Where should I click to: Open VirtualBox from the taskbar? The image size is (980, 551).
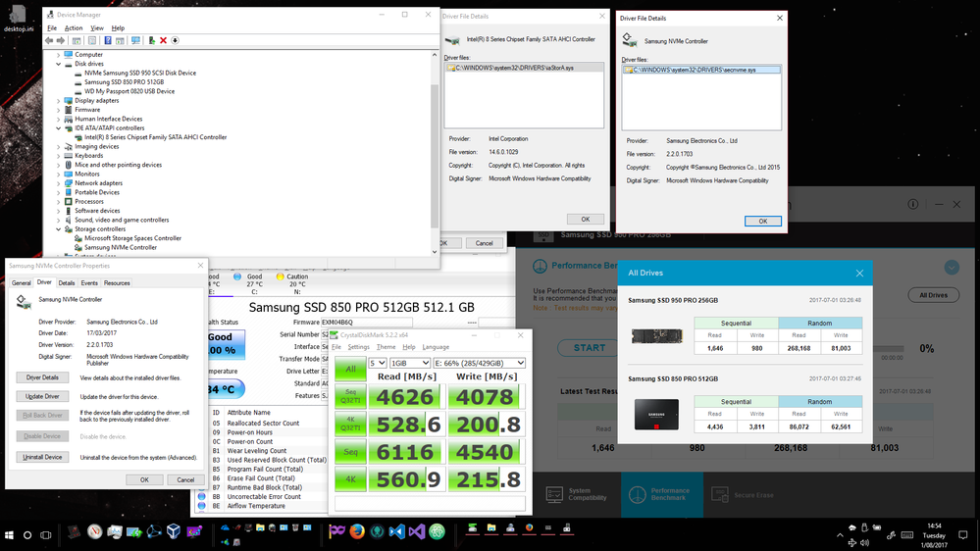coord(174,532)
